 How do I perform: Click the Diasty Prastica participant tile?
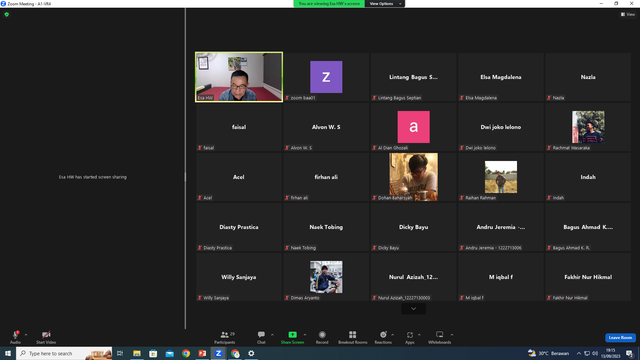(x=239, y=227)
